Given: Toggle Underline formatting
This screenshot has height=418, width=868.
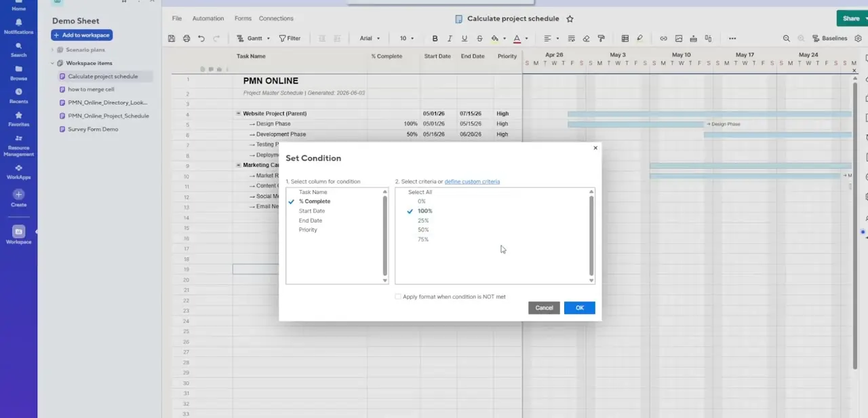Looking at the screenshot, I should 465,39.
